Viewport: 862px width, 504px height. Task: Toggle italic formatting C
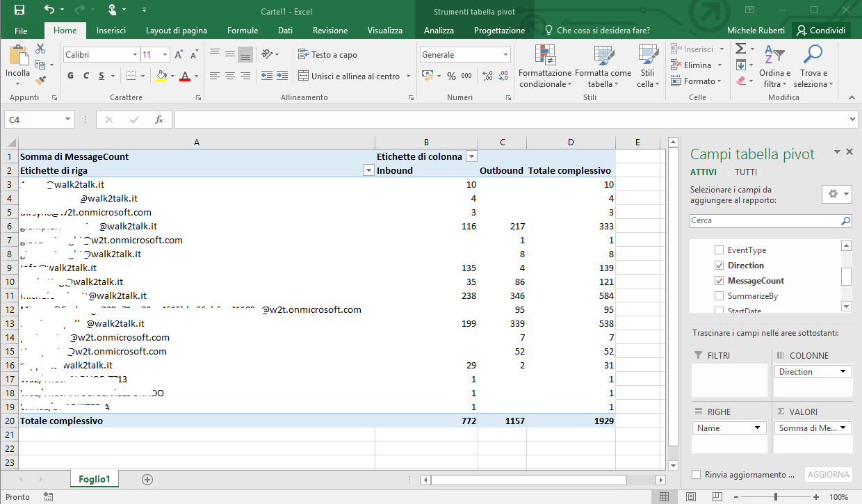86,76
